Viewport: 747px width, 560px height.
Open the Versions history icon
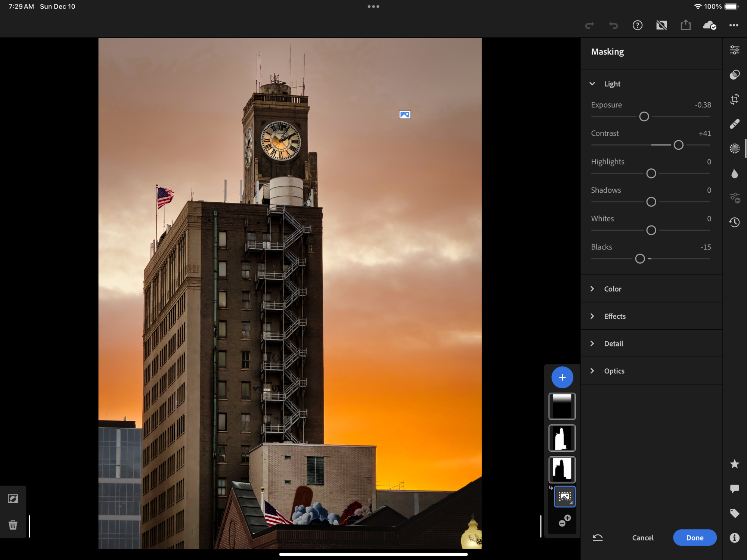coord(734,223)
